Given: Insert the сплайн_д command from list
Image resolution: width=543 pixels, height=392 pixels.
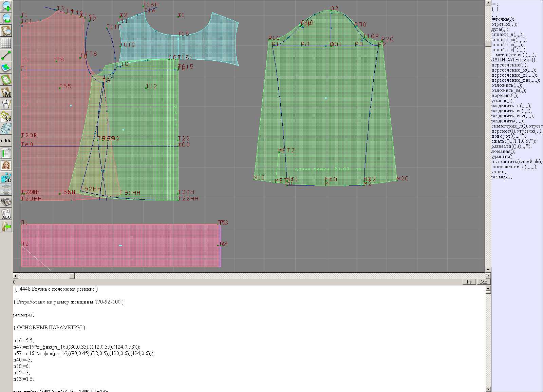Looking at the screenshot, I should (507, 35).
